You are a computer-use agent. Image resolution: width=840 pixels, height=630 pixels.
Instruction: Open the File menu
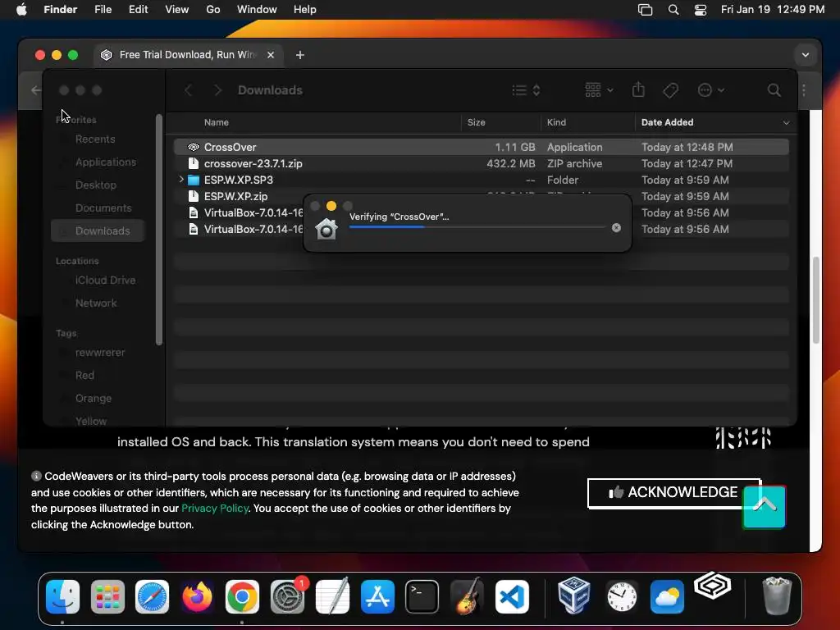pos(103,10)
